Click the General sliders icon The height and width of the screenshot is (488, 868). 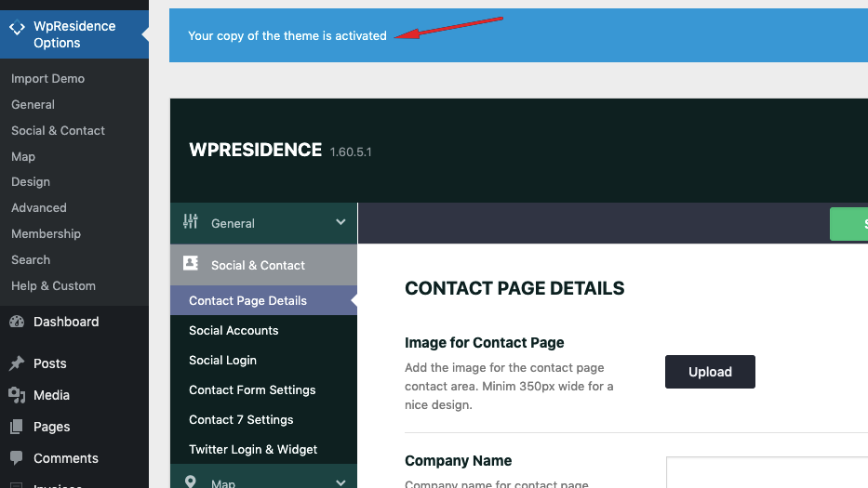coord(191,221)
